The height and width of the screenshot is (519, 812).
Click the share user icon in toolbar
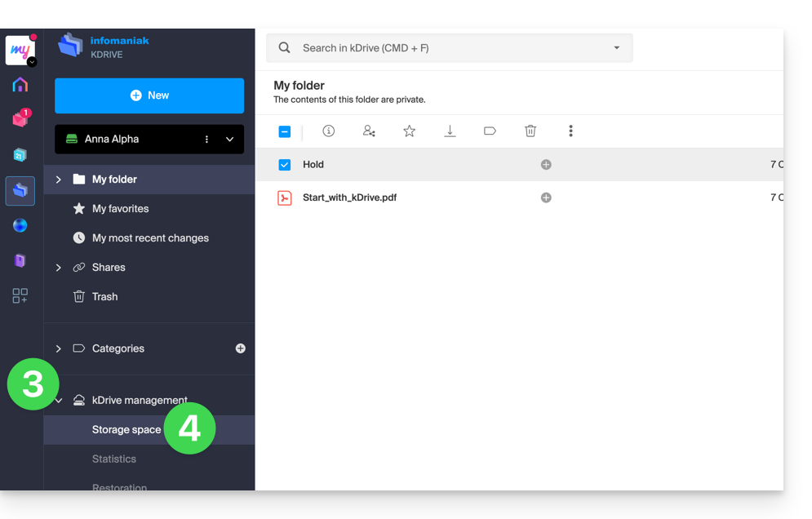tap(369, 131)
